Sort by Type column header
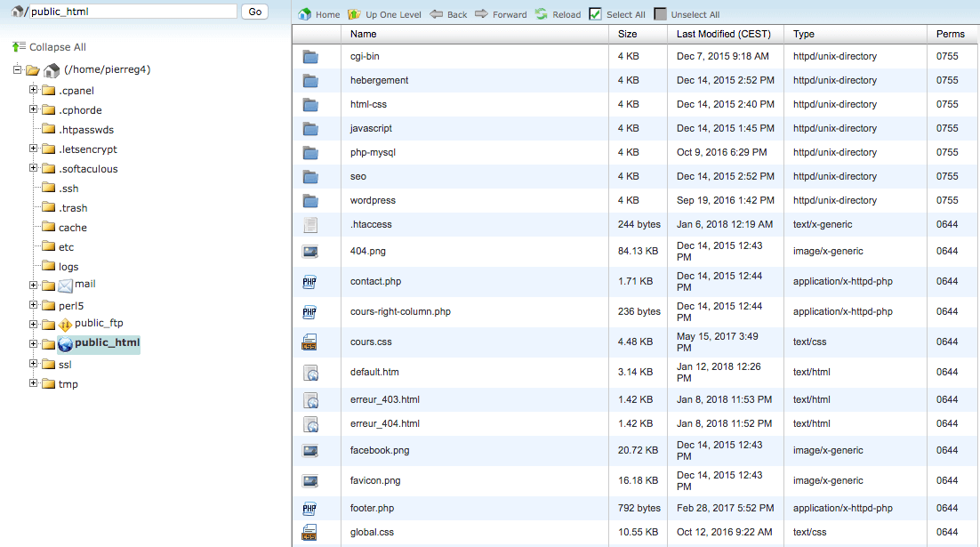980x547 pixels. tap(804, 34)
